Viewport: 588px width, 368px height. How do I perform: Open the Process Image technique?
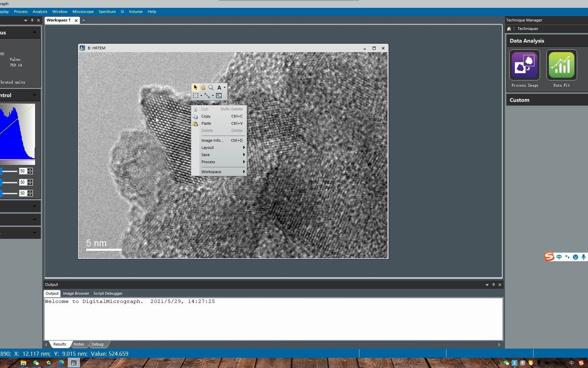coord(524,65)
